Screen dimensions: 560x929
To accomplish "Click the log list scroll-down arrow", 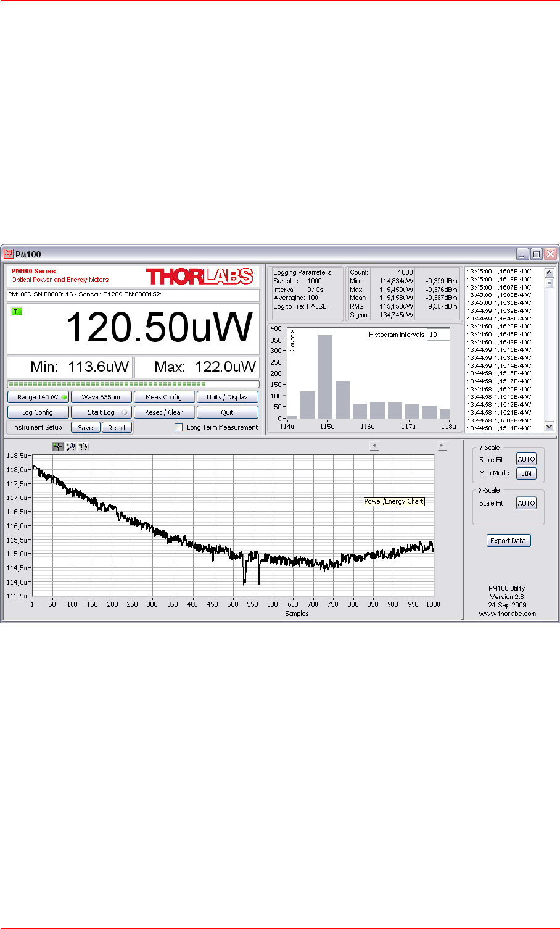I will pyautogui.click(x=550, y=426).
